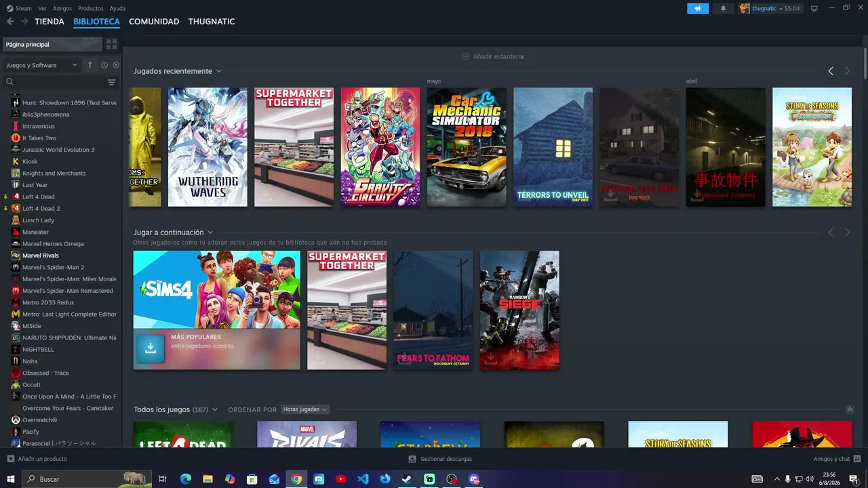Open the Amigos menu
The image size is (868, 488).
pos(62,8)
